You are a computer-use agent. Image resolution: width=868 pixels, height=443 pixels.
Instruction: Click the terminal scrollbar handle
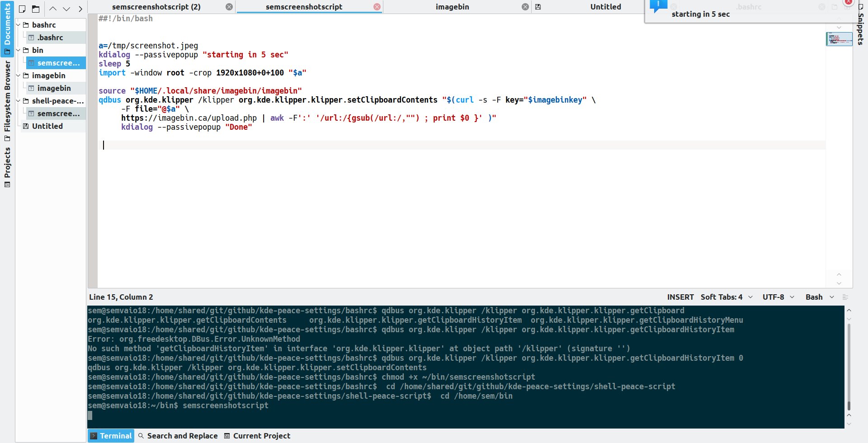pos(849,405)
